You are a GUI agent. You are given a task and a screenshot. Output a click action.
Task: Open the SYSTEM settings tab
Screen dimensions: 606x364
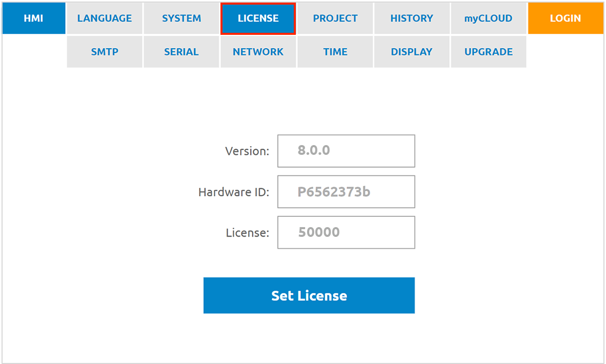181,18
